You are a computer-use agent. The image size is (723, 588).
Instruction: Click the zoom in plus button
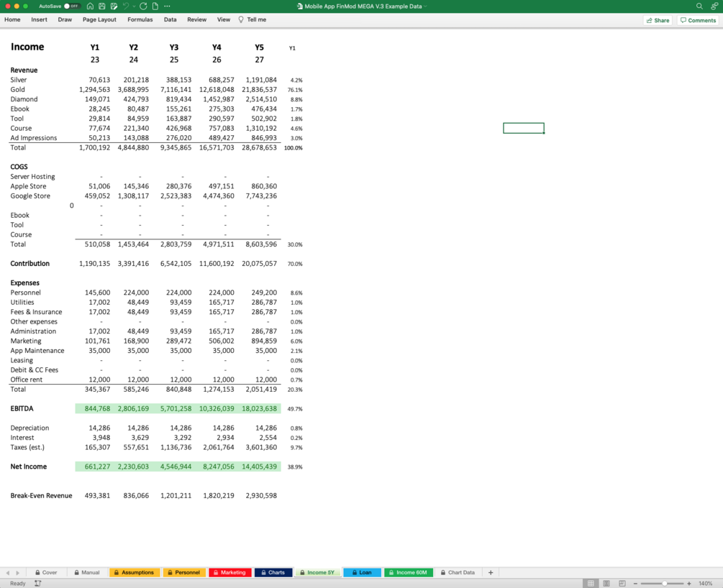[689, 584]
